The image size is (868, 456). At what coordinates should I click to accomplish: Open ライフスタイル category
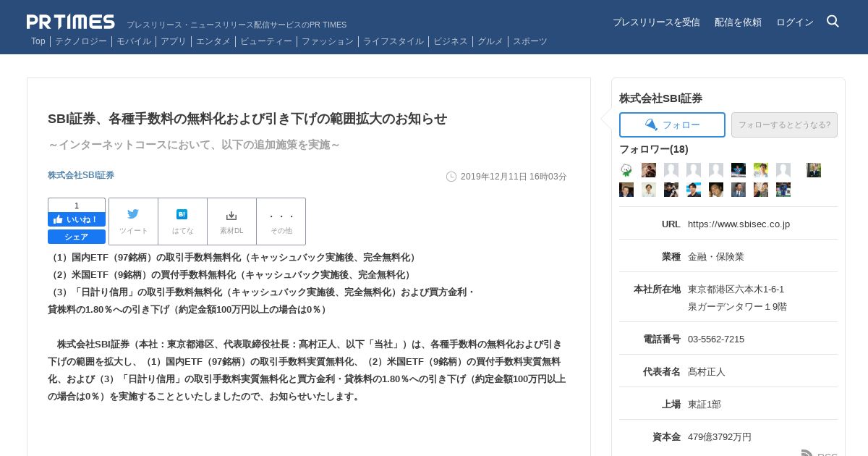click(x=393, y=41)
